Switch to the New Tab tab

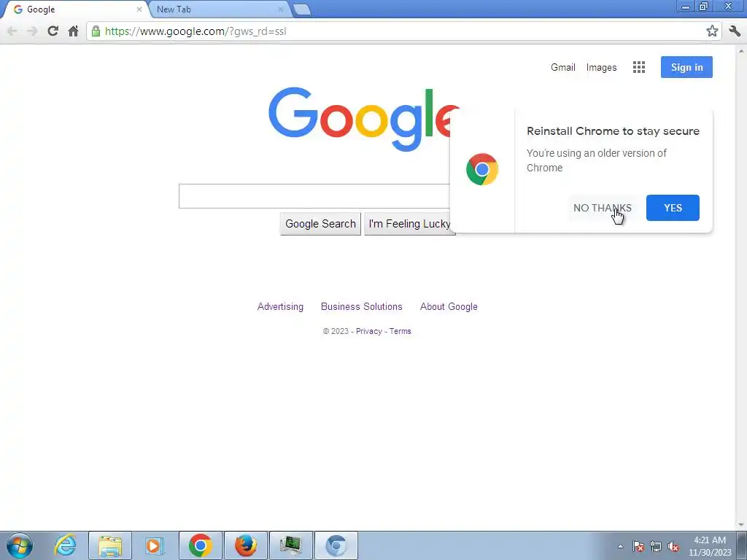click(219, 9)
